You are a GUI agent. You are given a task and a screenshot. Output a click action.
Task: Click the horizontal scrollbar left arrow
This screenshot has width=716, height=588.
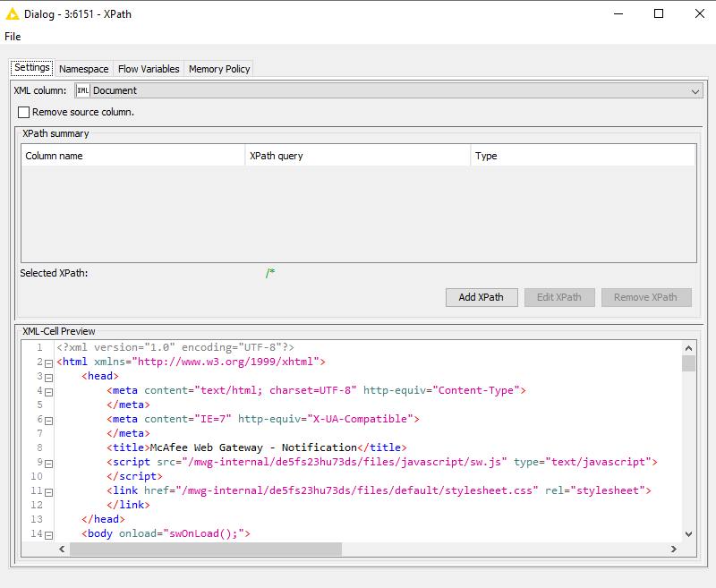click(x=62, y=550)
